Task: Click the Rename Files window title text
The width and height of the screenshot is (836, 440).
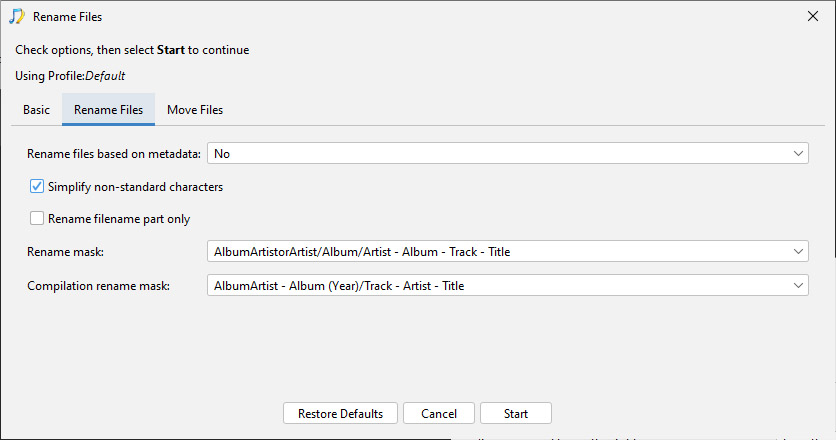Action: click(67, 17)
